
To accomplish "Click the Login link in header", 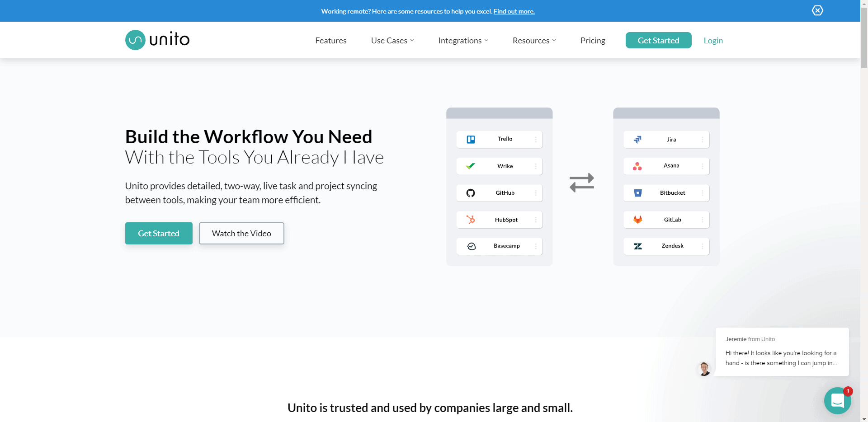I will (x=713, y=41).
